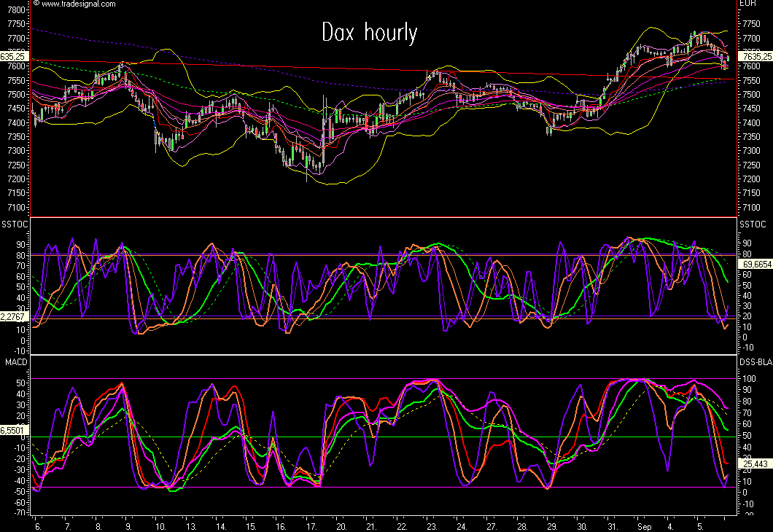Open the www.tradesignal.com watermark link

coord(78,4)
